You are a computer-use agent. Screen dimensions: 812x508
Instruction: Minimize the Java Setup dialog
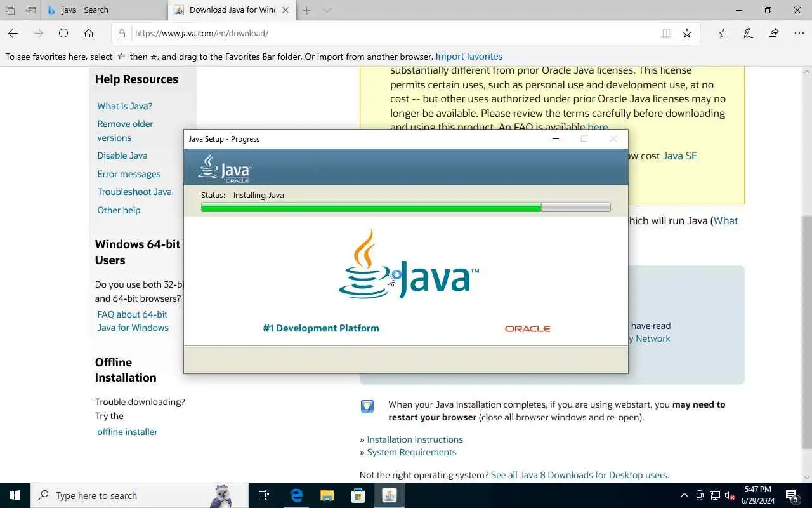556,139
